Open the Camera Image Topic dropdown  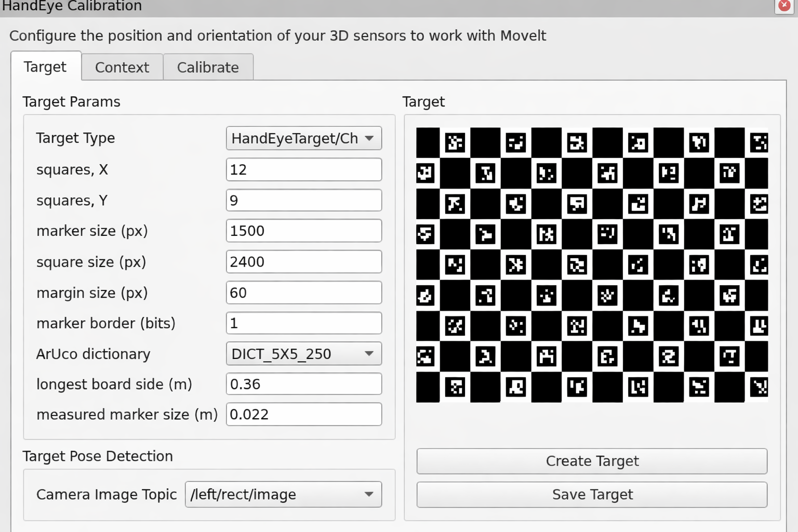283,495
